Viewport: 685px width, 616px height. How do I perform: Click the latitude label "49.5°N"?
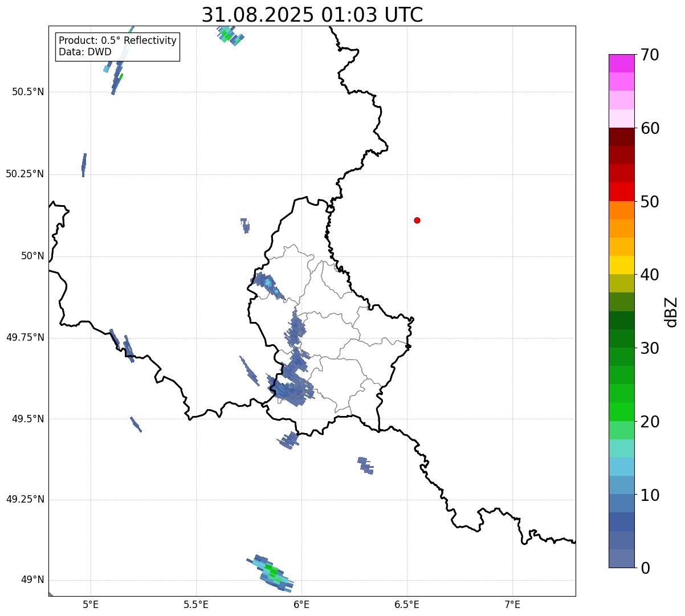pos(28,419)
